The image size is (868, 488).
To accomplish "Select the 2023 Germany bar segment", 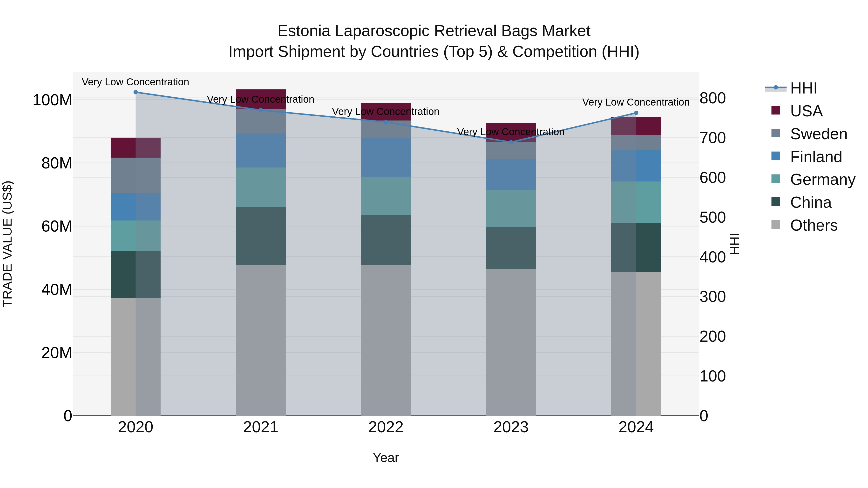I will tap(511, 208).
